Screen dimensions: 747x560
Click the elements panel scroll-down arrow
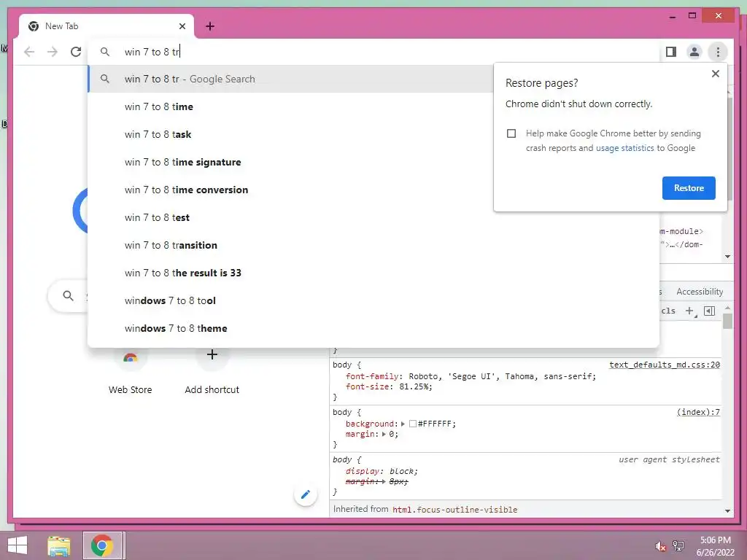point(727,257)
